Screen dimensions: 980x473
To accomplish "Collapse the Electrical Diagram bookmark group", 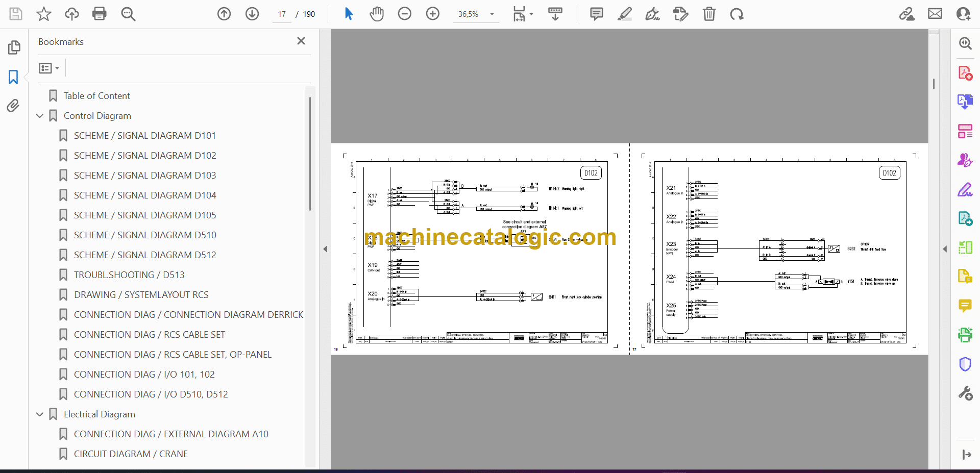I will [40, 414].
